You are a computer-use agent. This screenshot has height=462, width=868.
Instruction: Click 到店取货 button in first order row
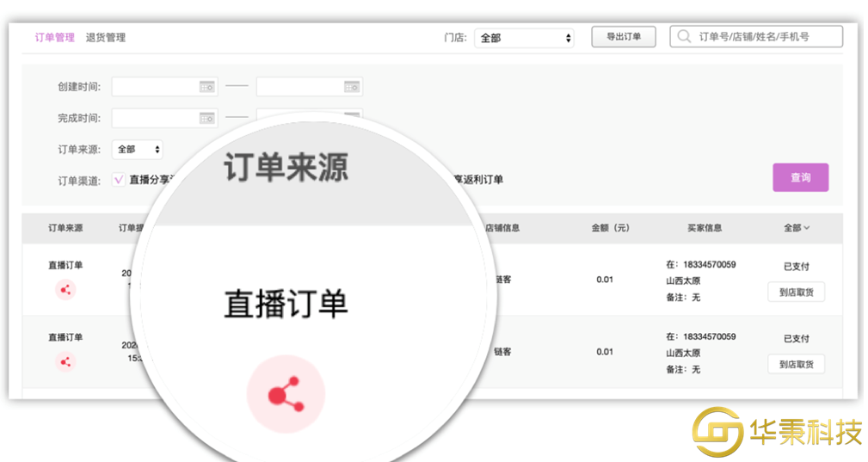(796, 293)
